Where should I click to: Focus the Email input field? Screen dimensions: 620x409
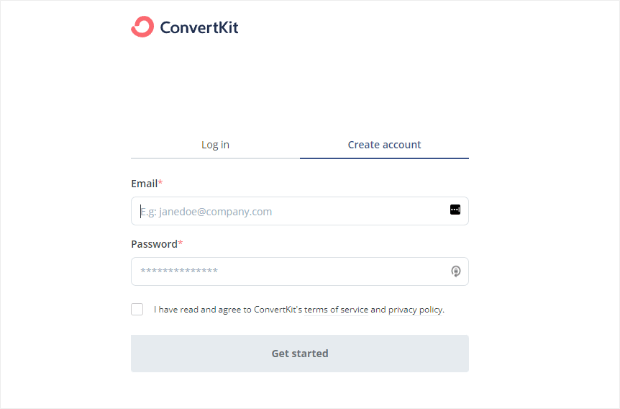(300, 211)
